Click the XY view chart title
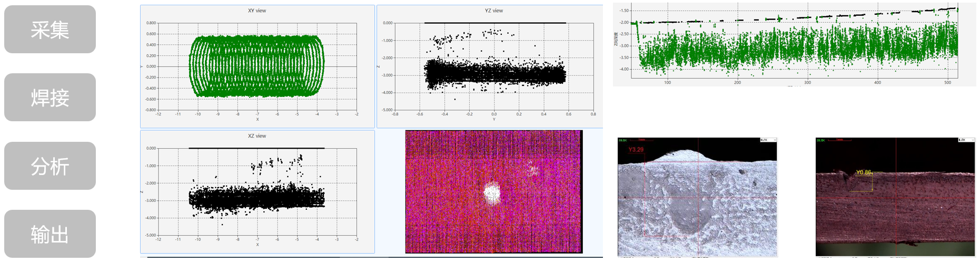 pyautogui.click(x=257, y=11)
